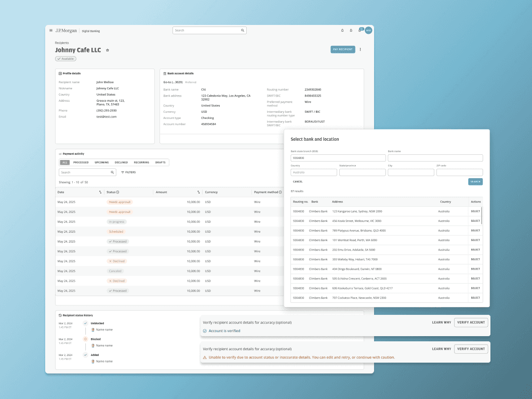
Task: Click LEARN WHY on unable to verify banner
Action: (x=442, y=349)
